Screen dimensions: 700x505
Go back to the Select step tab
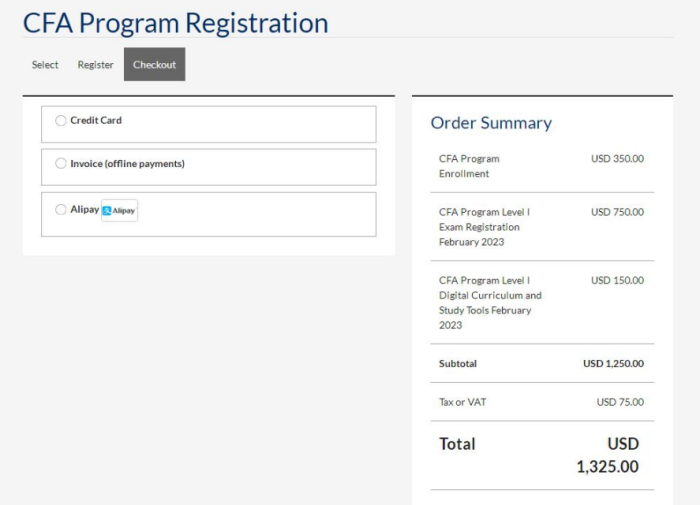[x=45, y=65]
